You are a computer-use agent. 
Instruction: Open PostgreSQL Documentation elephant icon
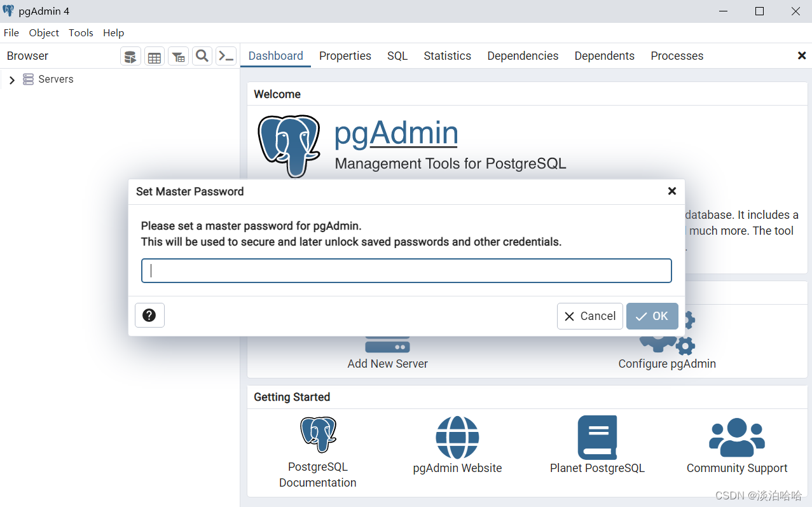318,435
